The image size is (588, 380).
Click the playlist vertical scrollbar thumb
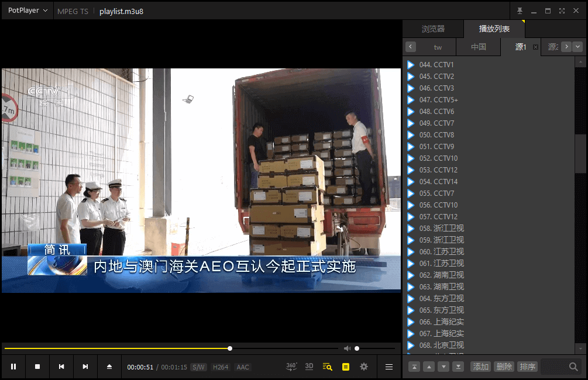[x=580, y=154]
